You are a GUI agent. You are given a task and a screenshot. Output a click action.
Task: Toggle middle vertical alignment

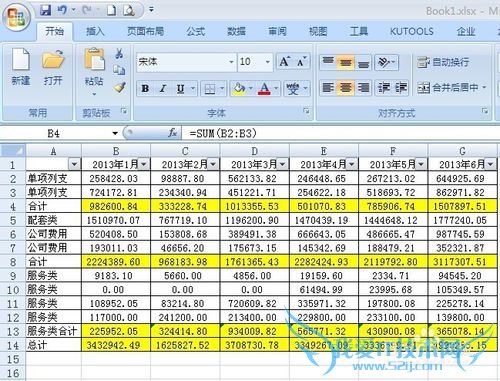[345, 62]
